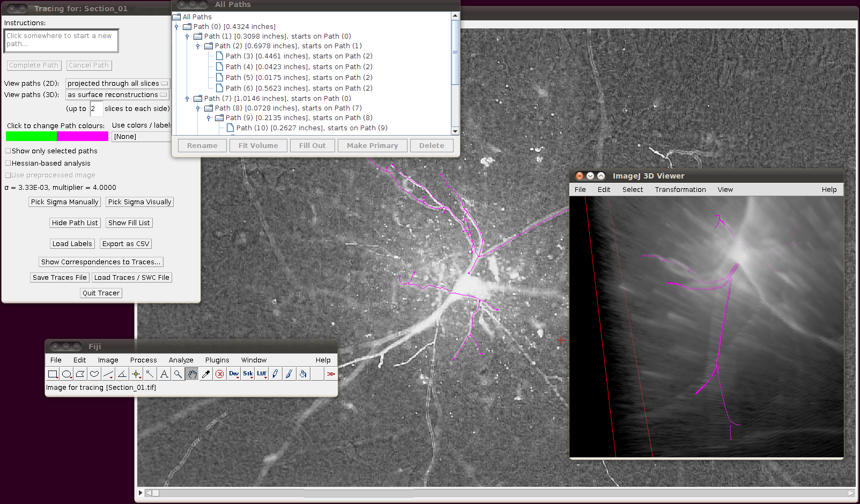Viewport: 860px width, 504px height.
Task: Click the magenta path colour swatch
Action: tap(82, 137)
